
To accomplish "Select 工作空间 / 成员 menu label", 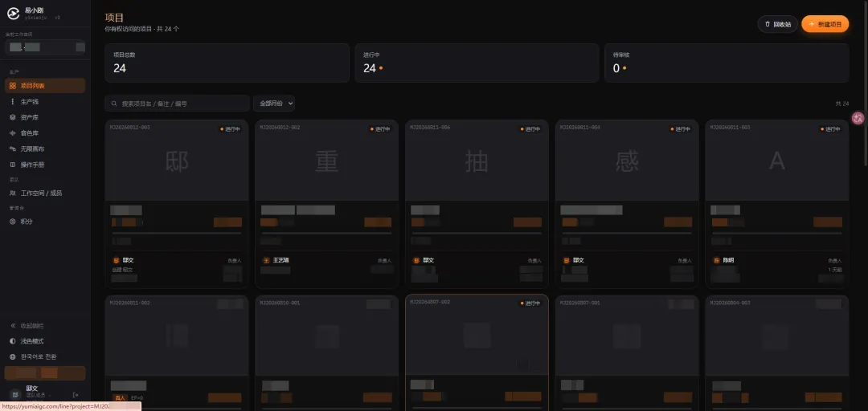I will (x=41, y=193).
